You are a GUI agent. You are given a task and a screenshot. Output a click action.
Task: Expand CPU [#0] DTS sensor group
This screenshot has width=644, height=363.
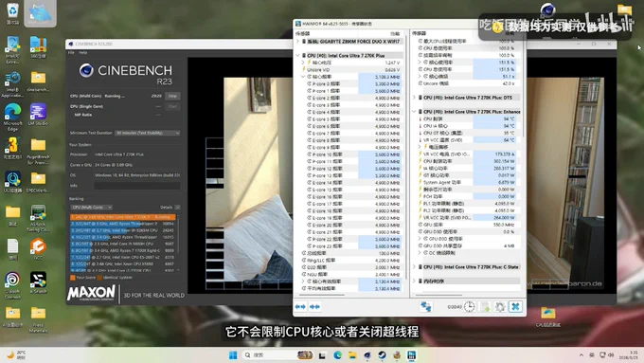click(x=414, y=98)
